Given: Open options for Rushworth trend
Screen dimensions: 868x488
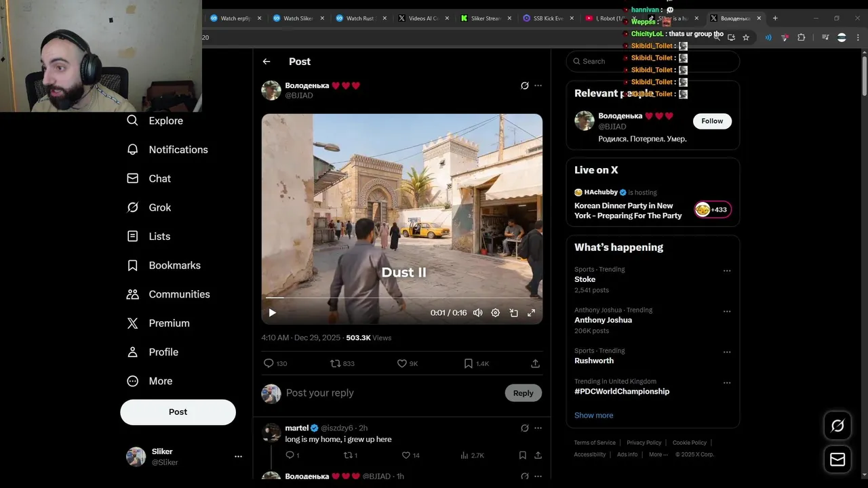Looking at the screenshot, I should [727, 352].
